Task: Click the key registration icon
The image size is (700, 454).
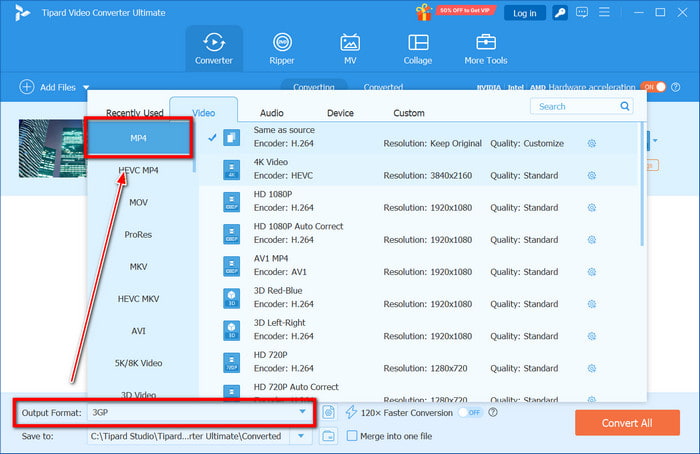Action: tap(561, 13)
